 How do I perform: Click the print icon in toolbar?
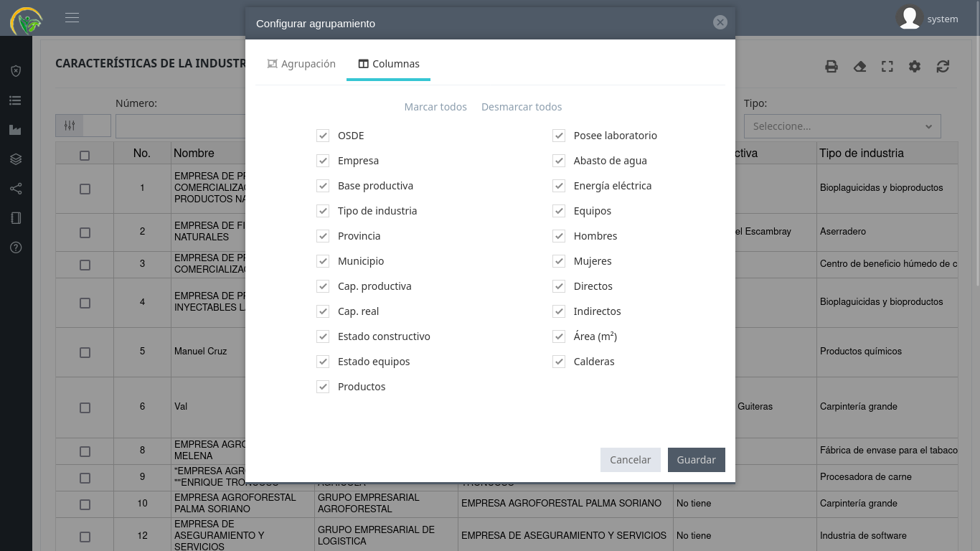pos(831,67)
